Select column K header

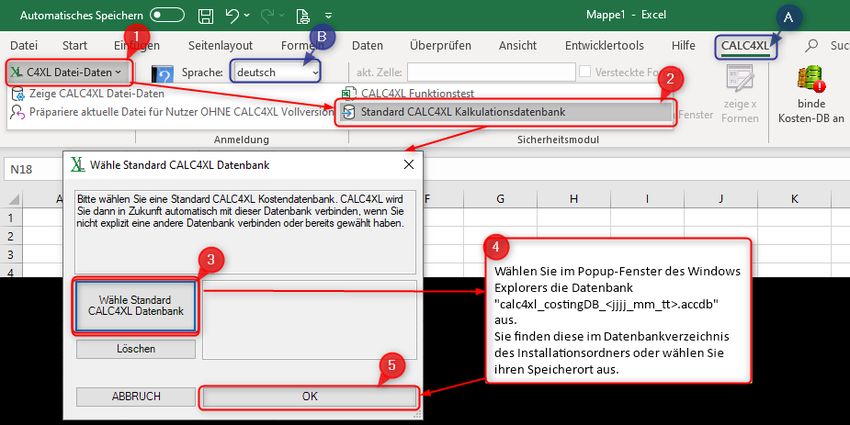pyautogui.click(x=794, y=199)
